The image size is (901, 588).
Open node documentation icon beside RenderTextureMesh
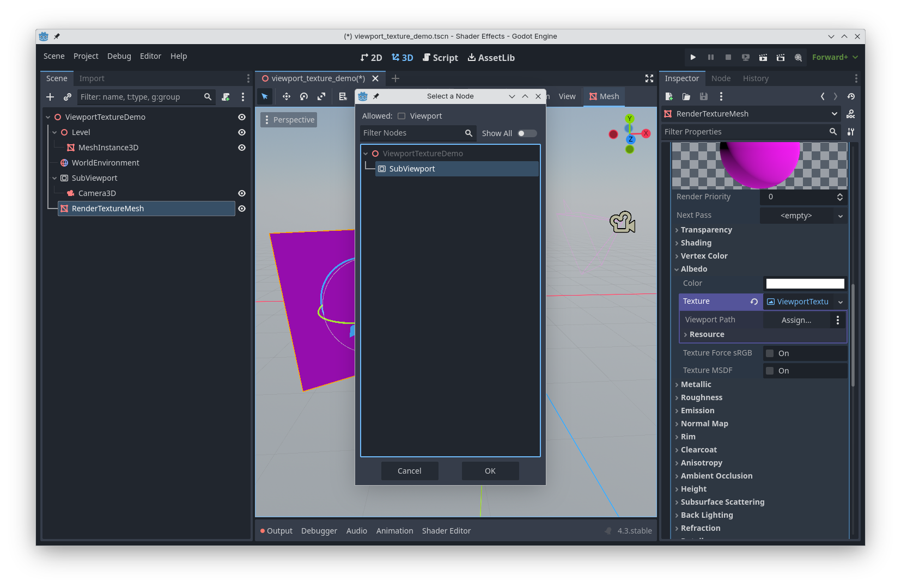[851, 114]
